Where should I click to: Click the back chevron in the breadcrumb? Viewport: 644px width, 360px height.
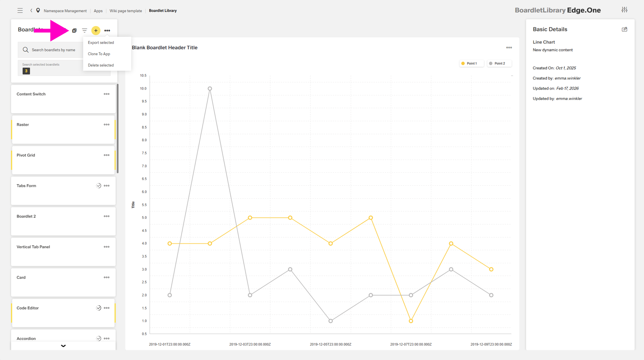pos(31,11)
